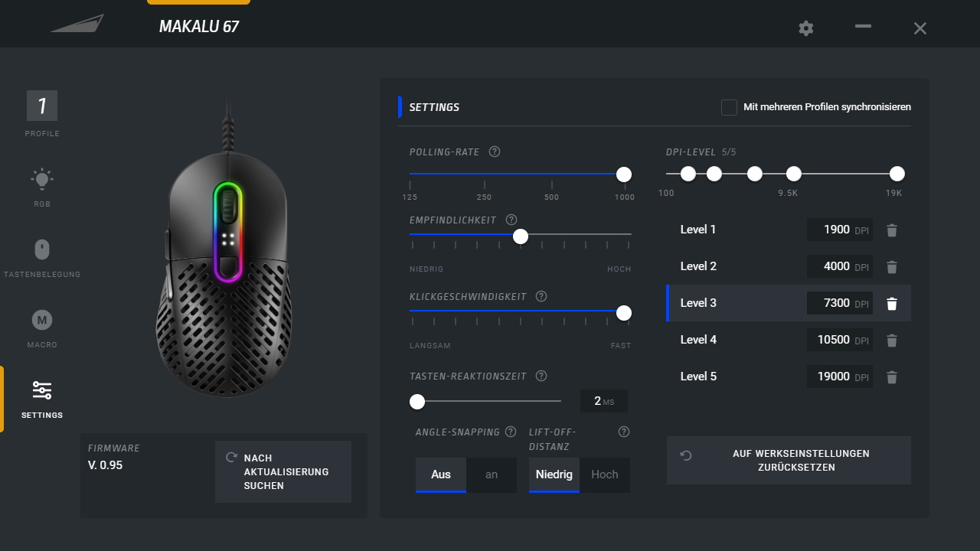
Task: Open the Tastenbelegung mouse icon section
Action: coord(42,249)
